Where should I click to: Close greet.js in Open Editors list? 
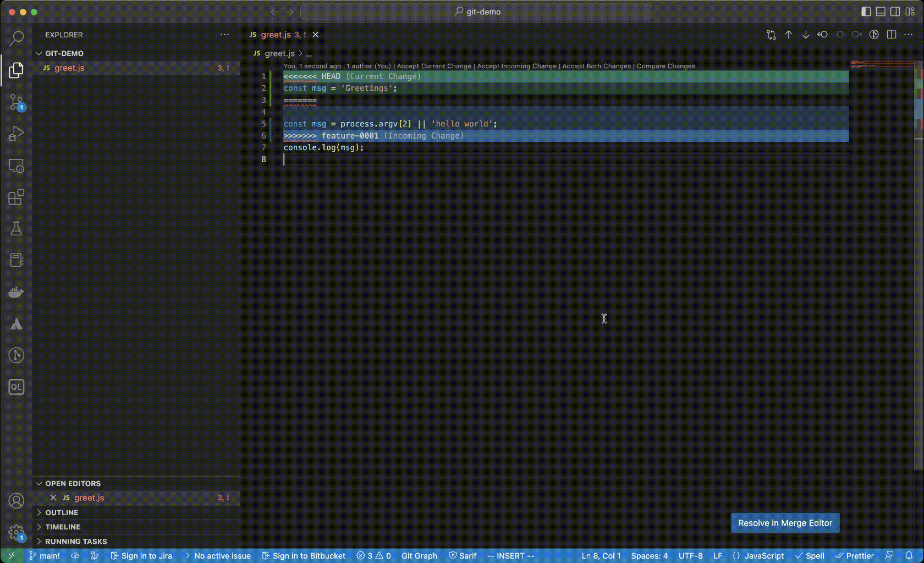coord(53,498)
